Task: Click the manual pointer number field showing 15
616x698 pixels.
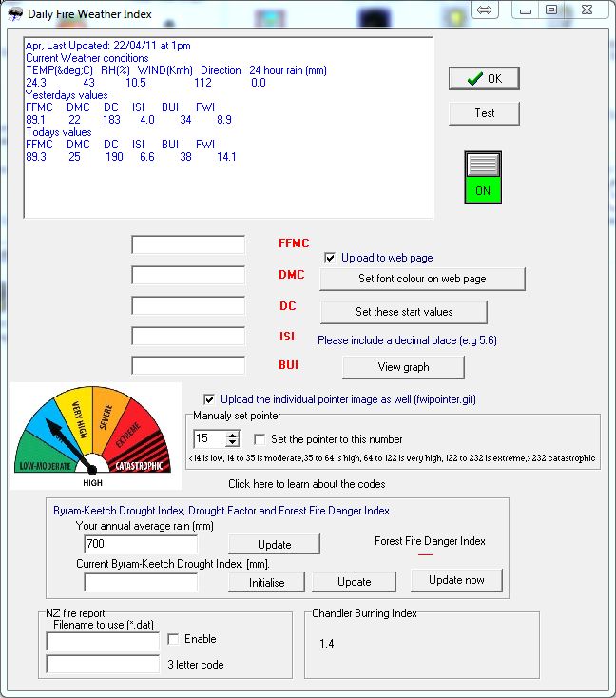Action: [x=210, y=438]
